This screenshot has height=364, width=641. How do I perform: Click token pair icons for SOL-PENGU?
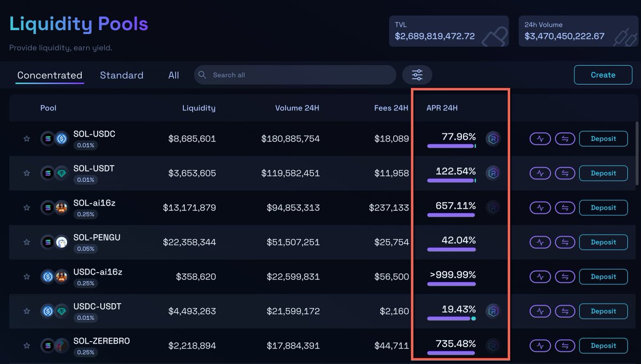pos(55,242)
